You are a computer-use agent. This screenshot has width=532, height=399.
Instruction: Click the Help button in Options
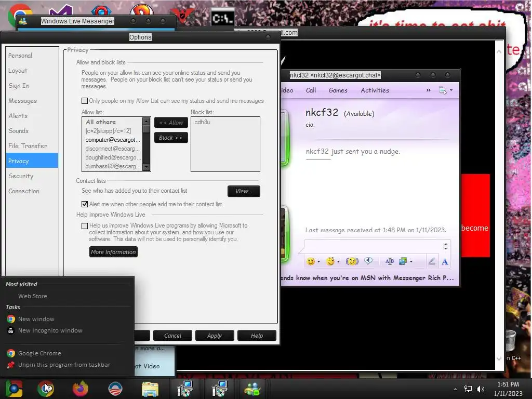click(257, 336)
